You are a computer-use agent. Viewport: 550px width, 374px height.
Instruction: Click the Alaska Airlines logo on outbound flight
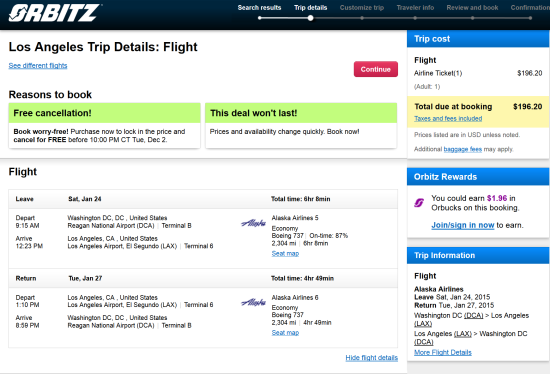[253, 223]
